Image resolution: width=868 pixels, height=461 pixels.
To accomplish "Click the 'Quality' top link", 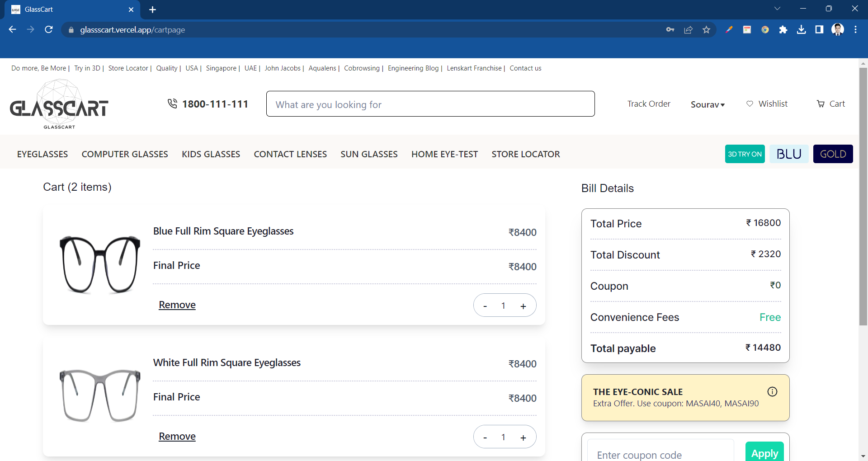I will click(167, 68).
